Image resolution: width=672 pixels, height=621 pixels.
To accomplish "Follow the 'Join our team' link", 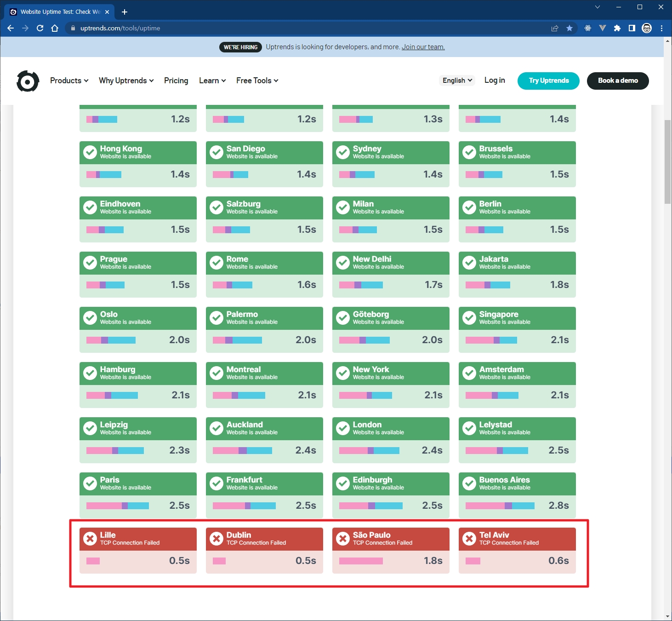I will (423, 47).
